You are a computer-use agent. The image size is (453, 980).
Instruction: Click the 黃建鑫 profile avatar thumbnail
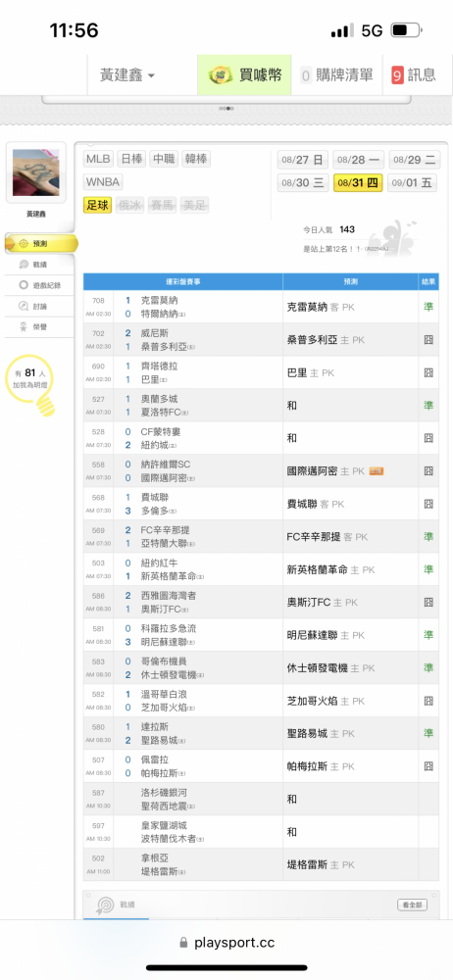point(35,172)
